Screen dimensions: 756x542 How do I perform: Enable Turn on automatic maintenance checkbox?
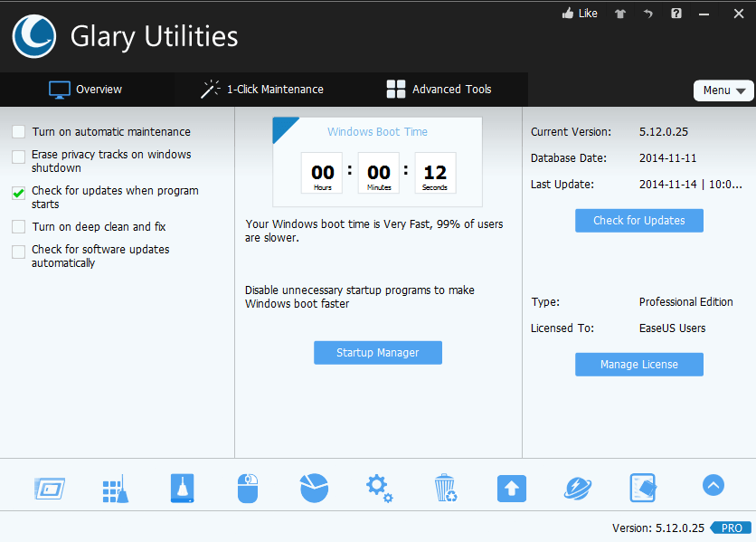[x=19, y=132]
